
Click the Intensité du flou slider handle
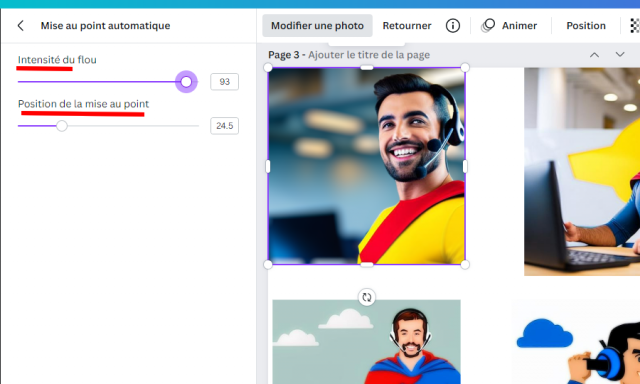186,82
